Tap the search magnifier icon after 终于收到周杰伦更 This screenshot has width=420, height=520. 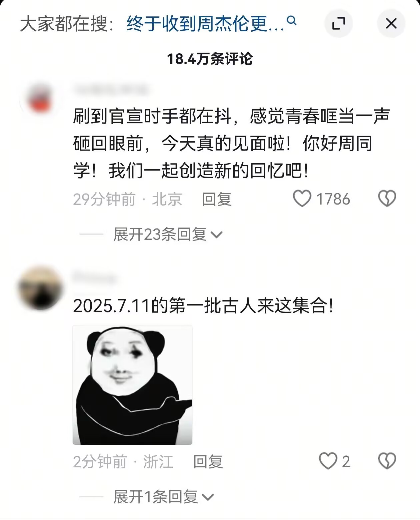pyautogui.click(x=292, y=21)
